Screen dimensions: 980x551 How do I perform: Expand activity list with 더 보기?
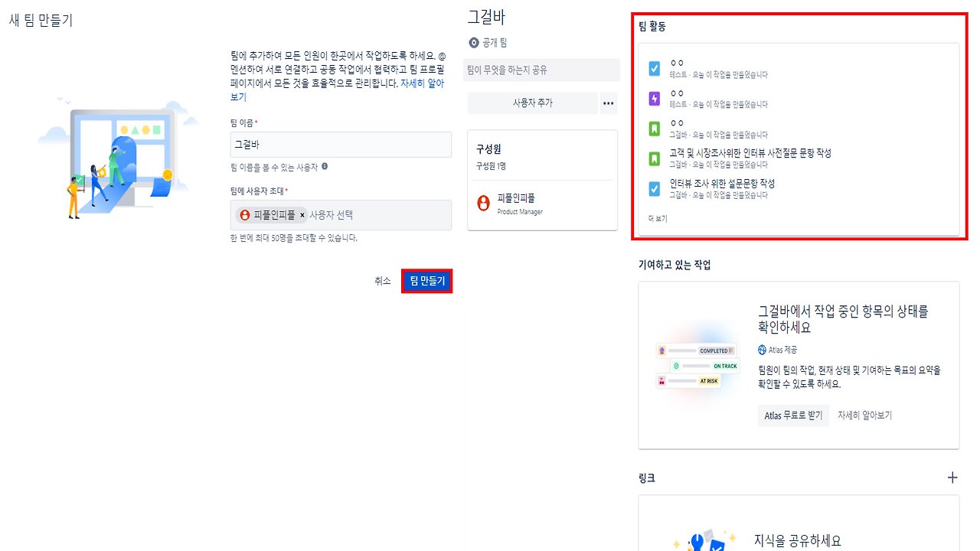[x=658, y=219]
